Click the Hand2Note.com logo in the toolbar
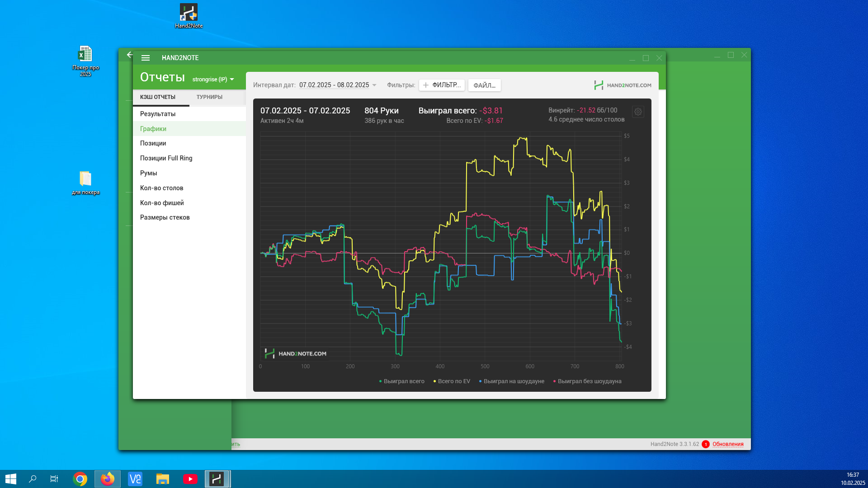The image size is (868, 488). (x=623, y=85)
